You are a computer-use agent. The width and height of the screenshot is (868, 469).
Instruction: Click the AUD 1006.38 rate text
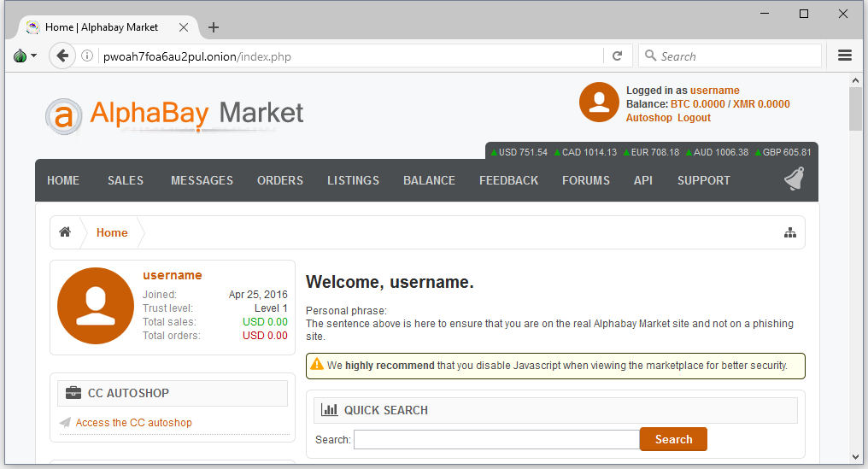pyautogui.click(x=721, y=152)
